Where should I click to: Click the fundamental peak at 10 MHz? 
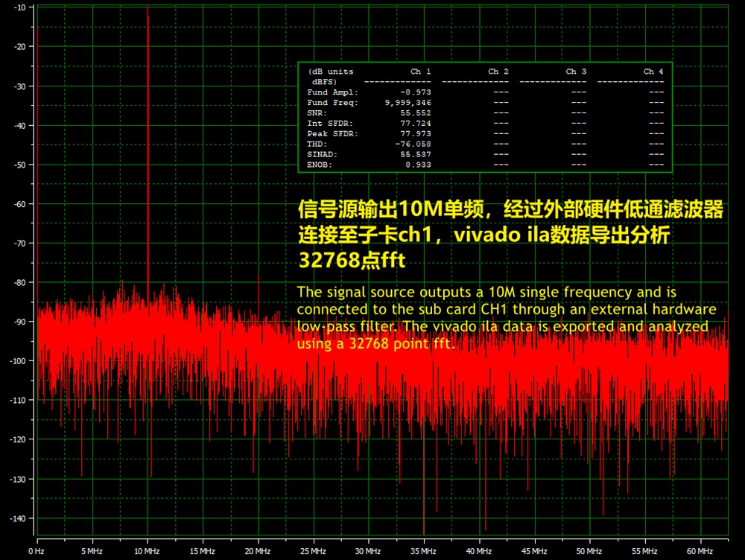pyautogui.click(x=148, y=149)
